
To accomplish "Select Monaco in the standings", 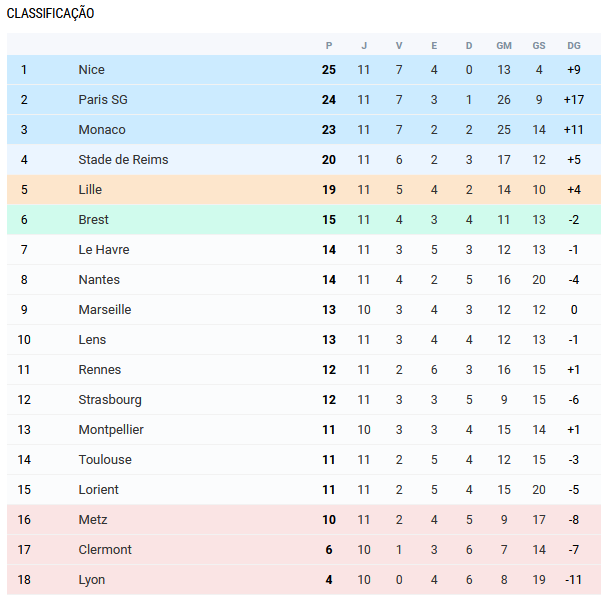I will tap(102, 130).
